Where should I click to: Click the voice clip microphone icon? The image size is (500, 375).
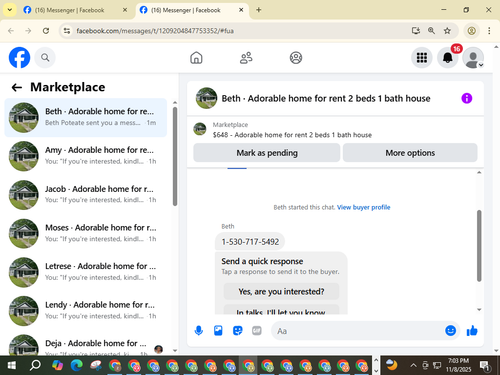(x=199, y=331)
